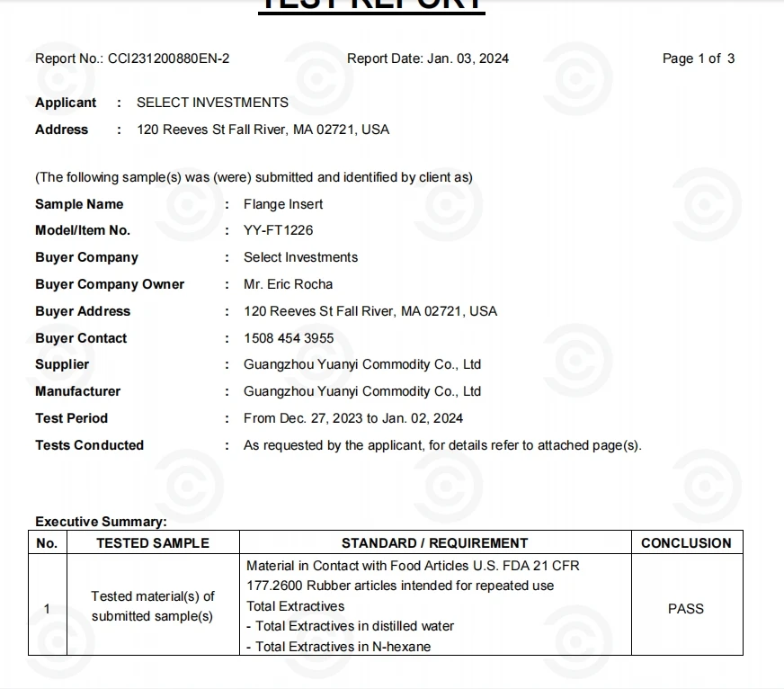Select the 'As requested by the applicant' sentence

tap(442, 445)
